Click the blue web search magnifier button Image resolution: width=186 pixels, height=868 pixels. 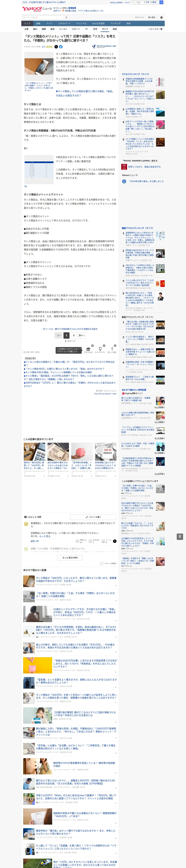tap(161, 2)
